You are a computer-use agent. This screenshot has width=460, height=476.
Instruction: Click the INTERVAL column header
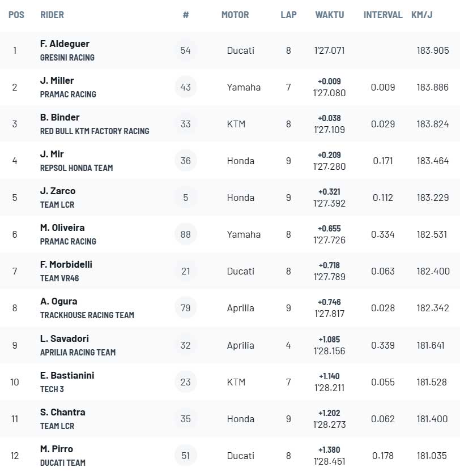pyautogui.click(x=383, y=15)
